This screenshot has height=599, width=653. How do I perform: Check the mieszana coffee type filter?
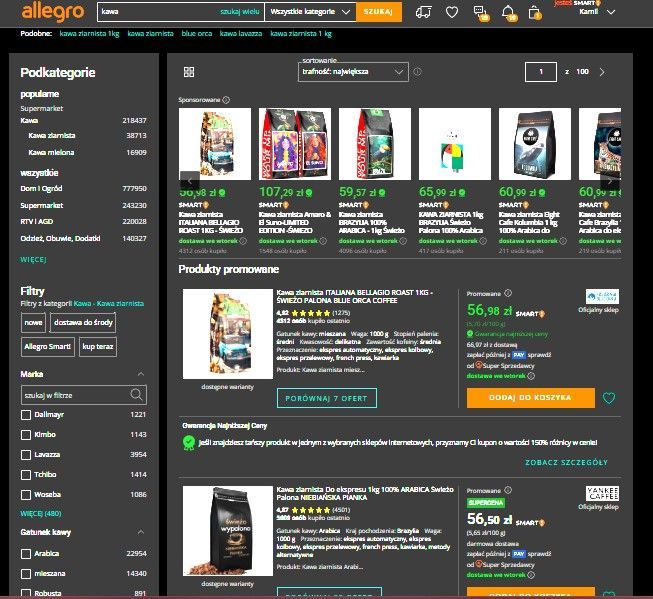pyautogui.click(x=26, y=574)
